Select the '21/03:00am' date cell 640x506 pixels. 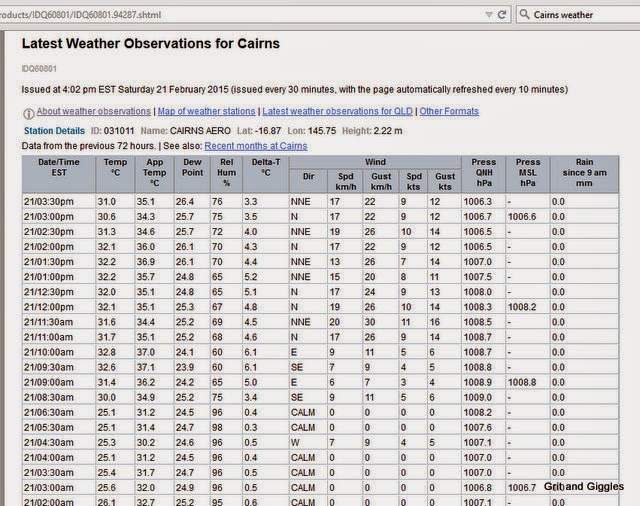pyautogui.click(x=59, y=488)
